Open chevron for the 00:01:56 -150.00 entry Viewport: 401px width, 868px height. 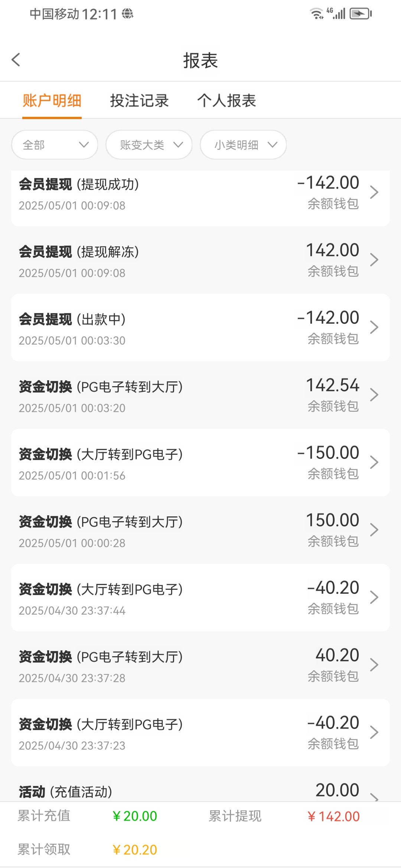point(374,462)
